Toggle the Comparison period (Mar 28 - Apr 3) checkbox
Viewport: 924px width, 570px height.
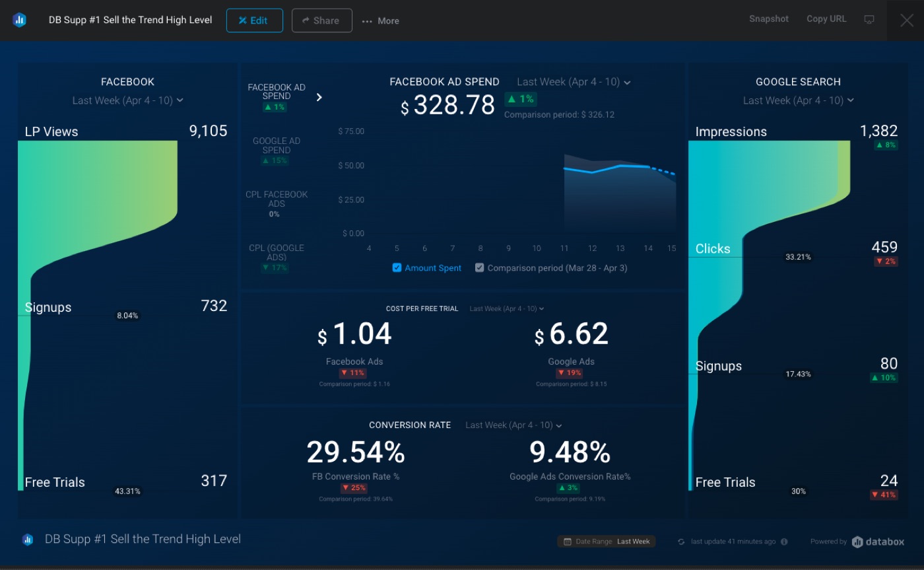click(480, 267)
